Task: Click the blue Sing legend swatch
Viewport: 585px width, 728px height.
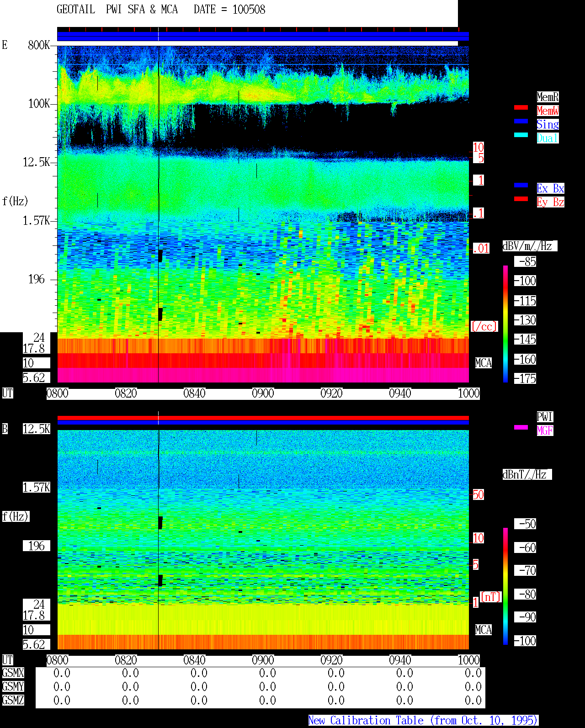Action: [521, 121]
